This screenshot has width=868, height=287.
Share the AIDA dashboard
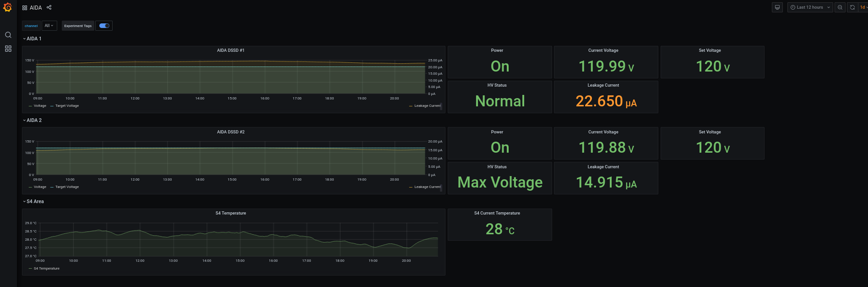(x=49, y=7)
